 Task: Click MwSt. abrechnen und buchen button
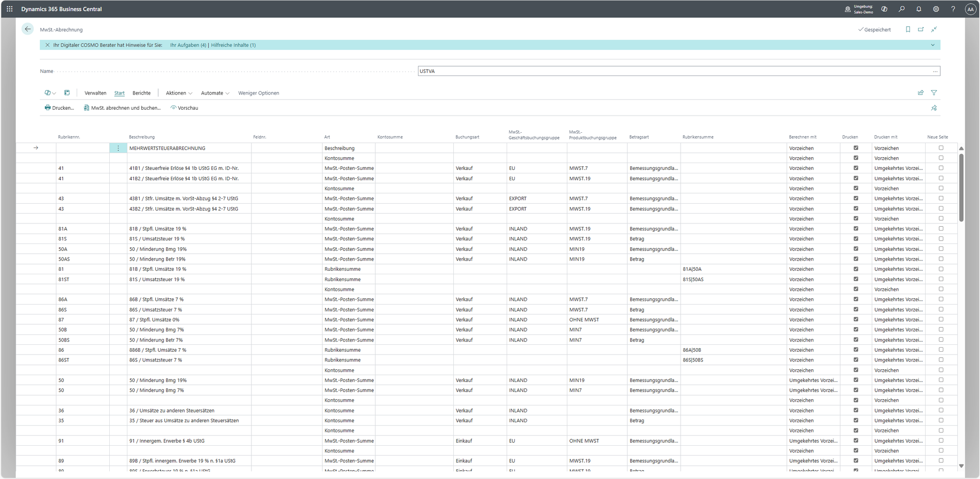[x=122, y=108]
